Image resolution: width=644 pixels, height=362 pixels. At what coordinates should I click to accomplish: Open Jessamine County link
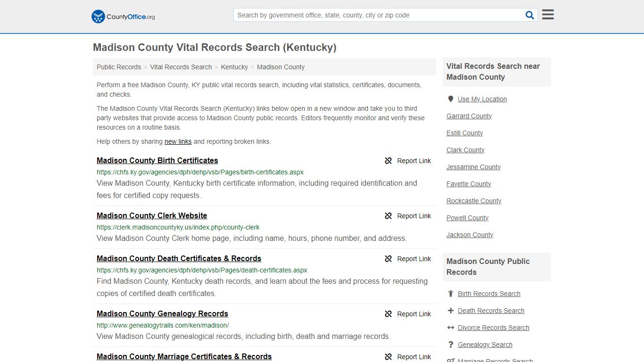(473, 167)
